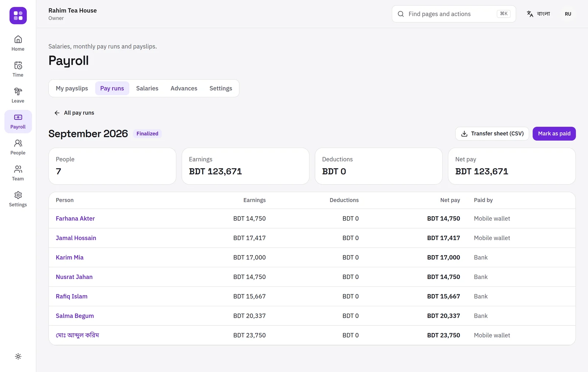This screenshot has width=588, height=372.
Task: Click Salma Begum's net pay BDT 20,337
Action: 444,316
